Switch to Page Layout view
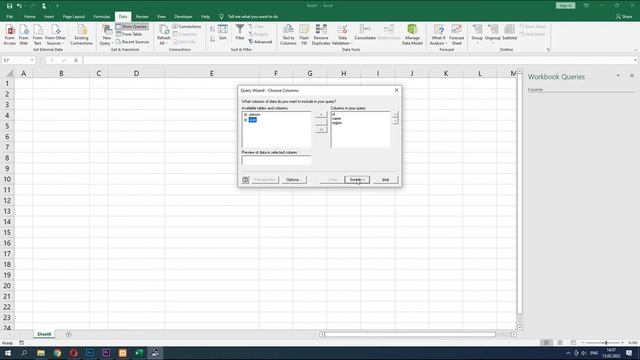 560,342
